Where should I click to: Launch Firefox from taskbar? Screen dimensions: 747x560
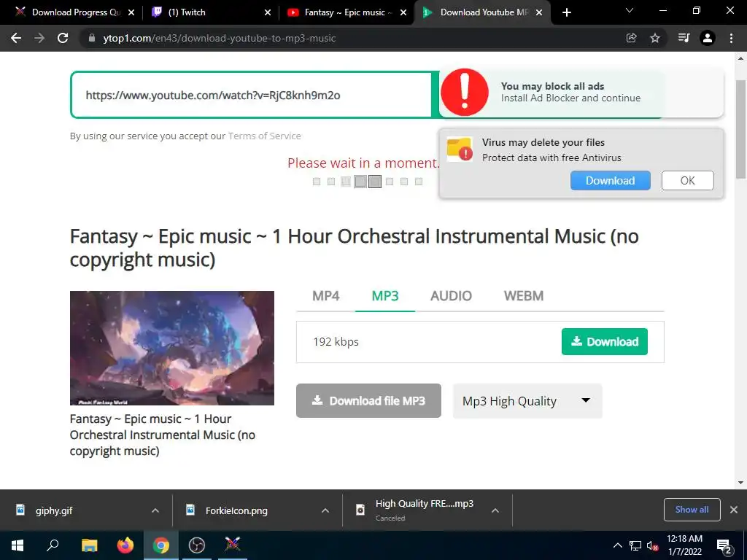tap(125, 545)
